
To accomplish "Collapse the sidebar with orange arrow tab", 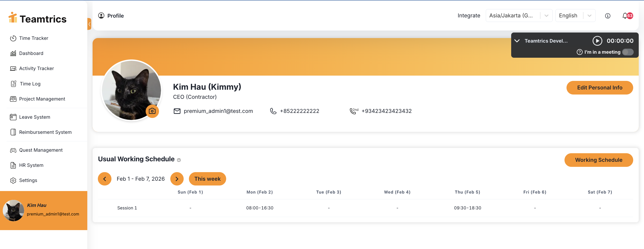I will pos(89,24).
